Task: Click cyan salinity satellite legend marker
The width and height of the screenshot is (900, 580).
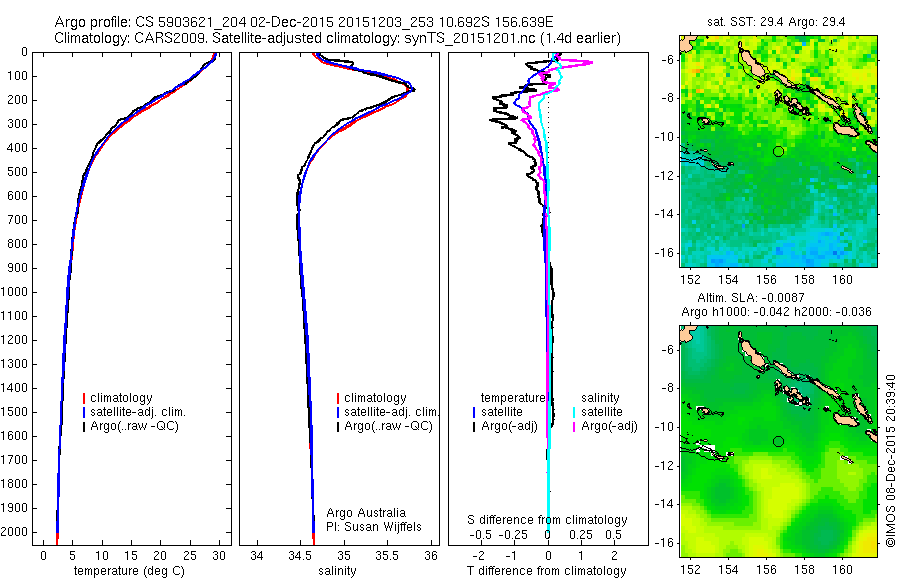Action: (574, 412)
